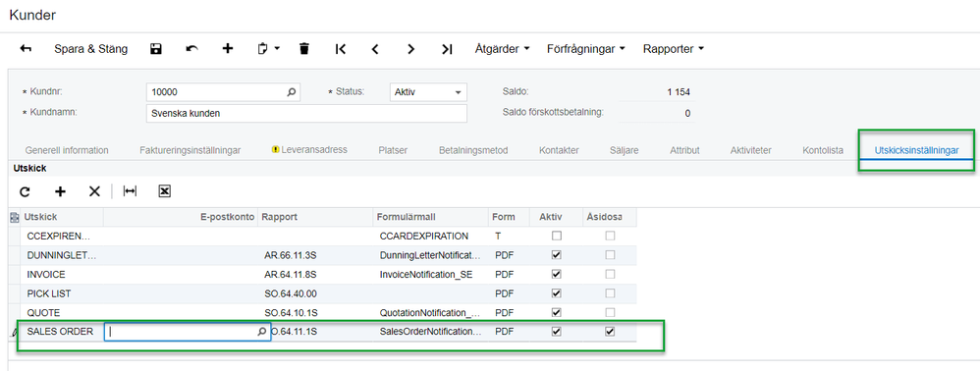Viewport: 980px width, 371px height.
Task: Delete record using trash icon
Action: (x=304, y=49)
